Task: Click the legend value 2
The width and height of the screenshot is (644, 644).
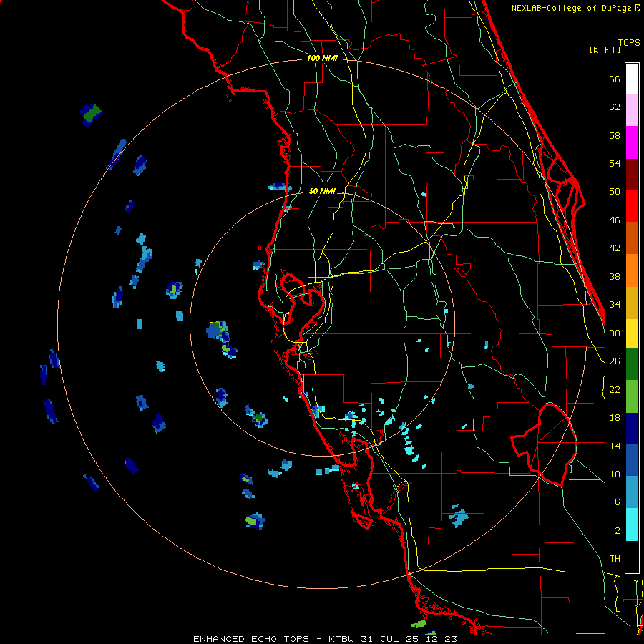Action: pos(618,531)
